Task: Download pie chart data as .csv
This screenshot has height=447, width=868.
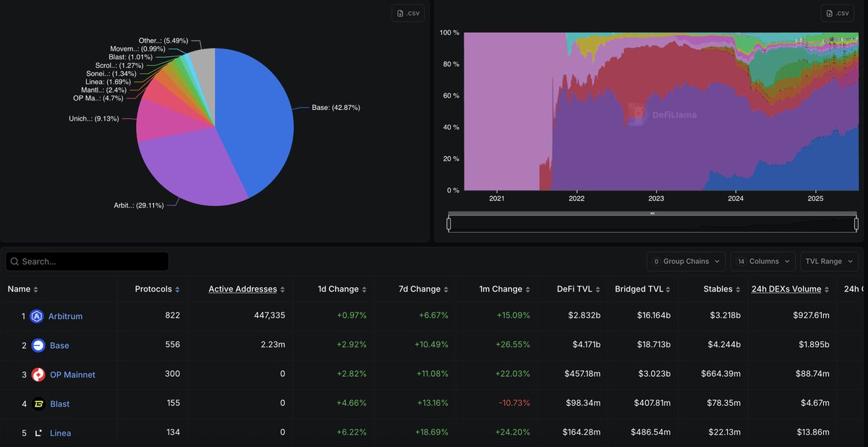Action: [x=409, y=13]
